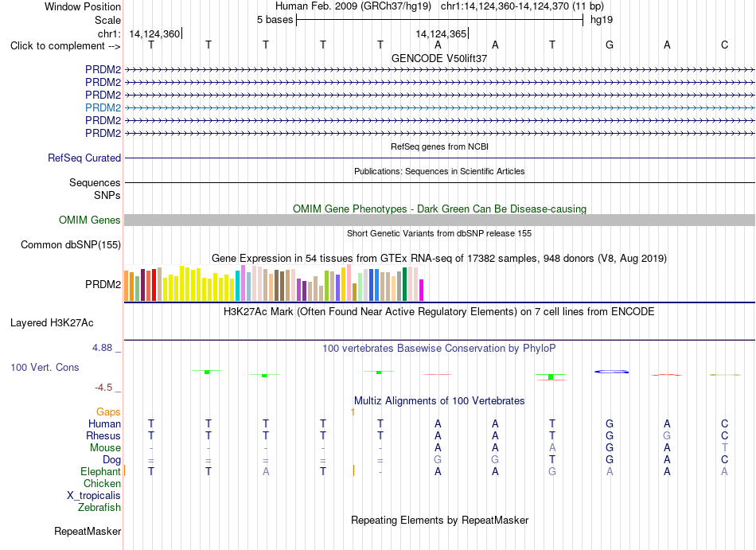Click the 14,124,360 position marker
The height and width of the screenshot is (550, 756).
click(x=154, y=33)
